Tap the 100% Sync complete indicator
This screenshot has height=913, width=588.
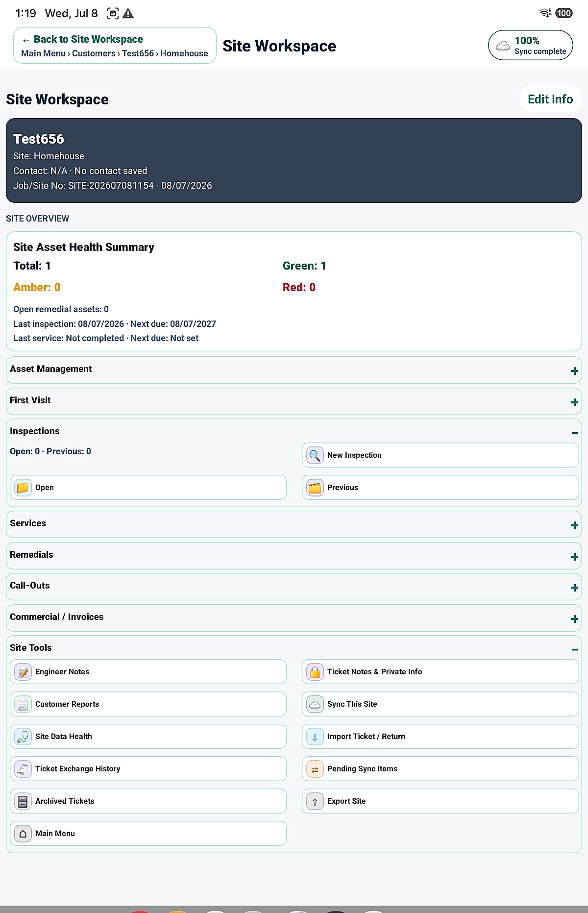point(530,45)
